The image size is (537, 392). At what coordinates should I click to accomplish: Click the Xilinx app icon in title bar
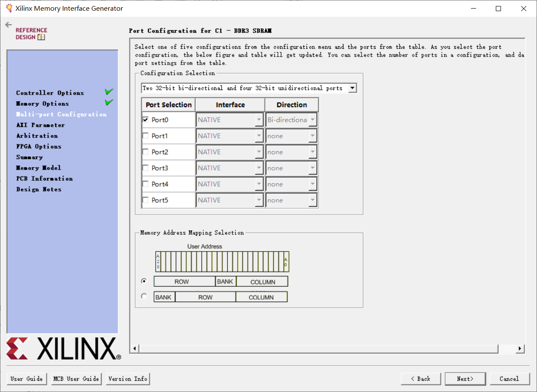[9, 8]
